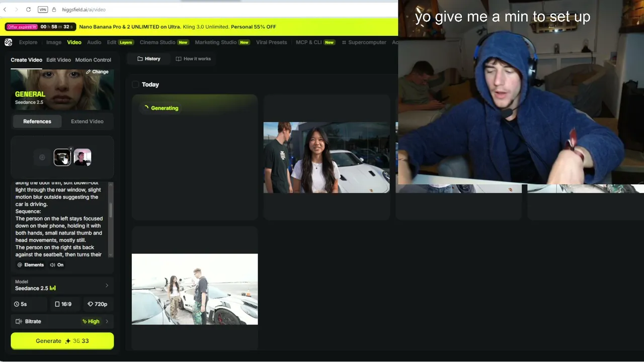
Task: Tick the Today select-all checkbox
Action: tap(135, 84)
